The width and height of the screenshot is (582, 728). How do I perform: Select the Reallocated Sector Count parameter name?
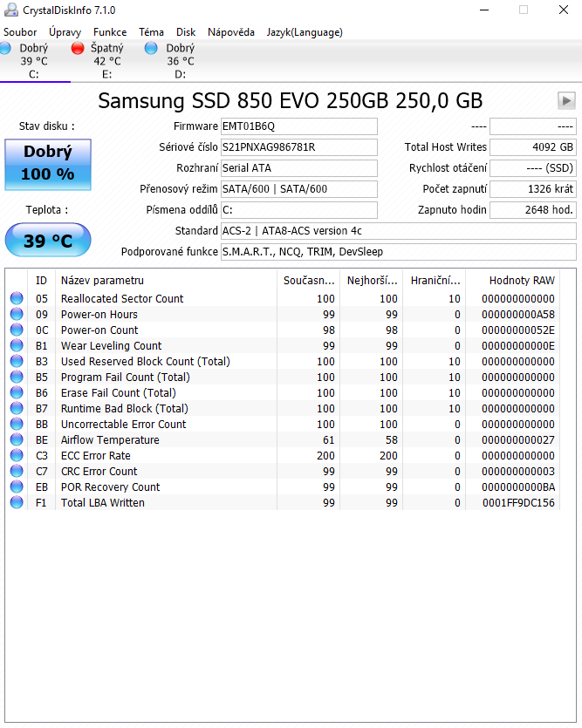[122, 298]
